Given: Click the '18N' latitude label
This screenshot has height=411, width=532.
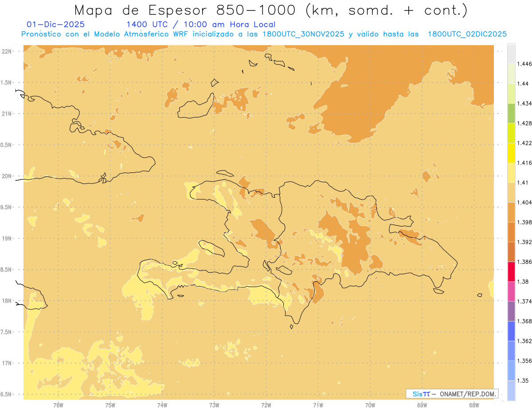Looking at the screenshot, I should coord(7,301).
